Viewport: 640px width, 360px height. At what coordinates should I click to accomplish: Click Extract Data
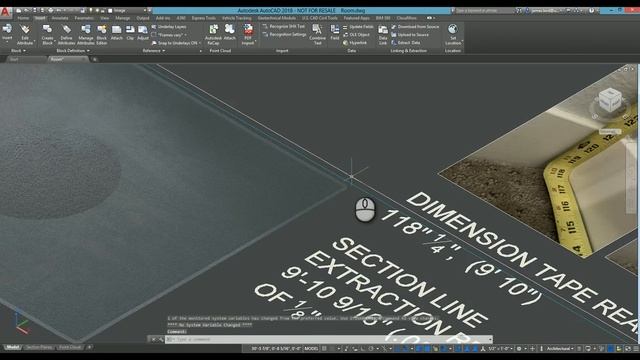pyautogui.click(x=405, y=42)
